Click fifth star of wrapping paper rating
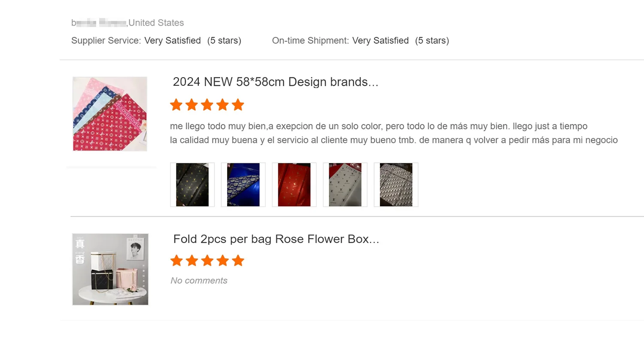 tap(238, 105)
